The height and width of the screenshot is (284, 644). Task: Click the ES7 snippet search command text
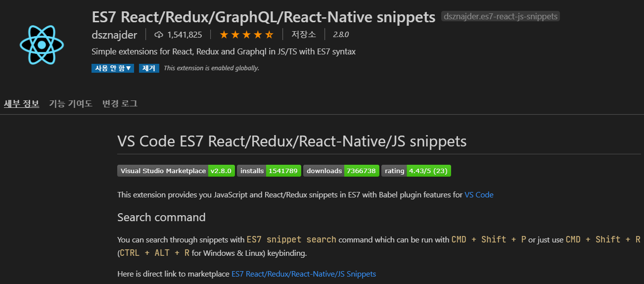coord(291,239)
